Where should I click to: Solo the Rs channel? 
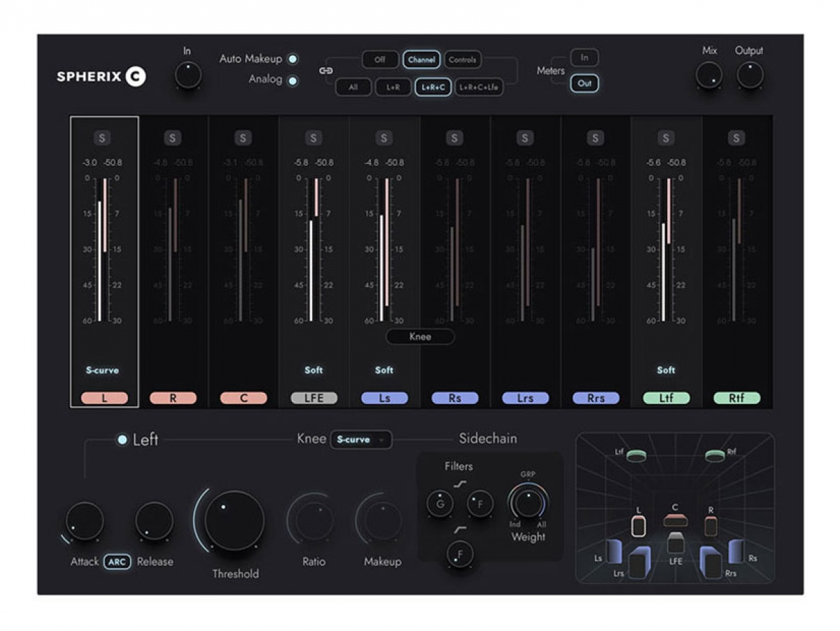(454, 138)
